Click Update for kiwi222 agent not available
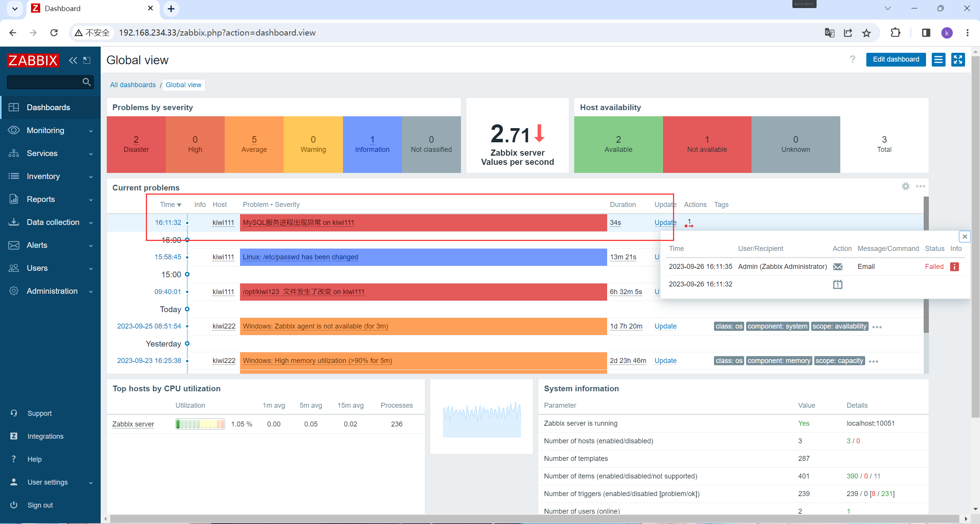Image resolution: width=980 pixels, height=524 pixels. (x=665, y=326)
